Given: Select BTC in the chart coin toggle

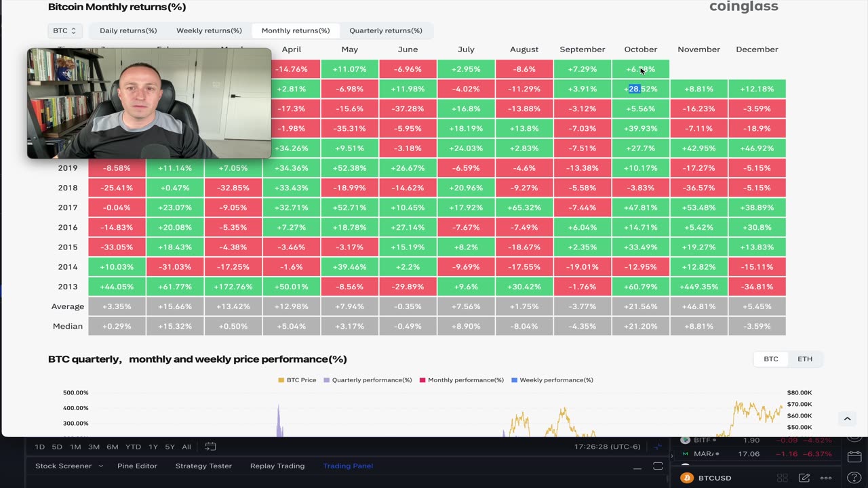Looking at the screenshot, I should 771,359.
